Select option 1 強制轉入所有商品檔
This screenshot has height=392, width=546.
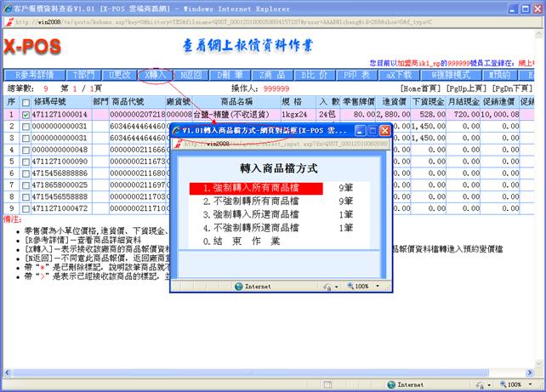(x=256, y=188)
